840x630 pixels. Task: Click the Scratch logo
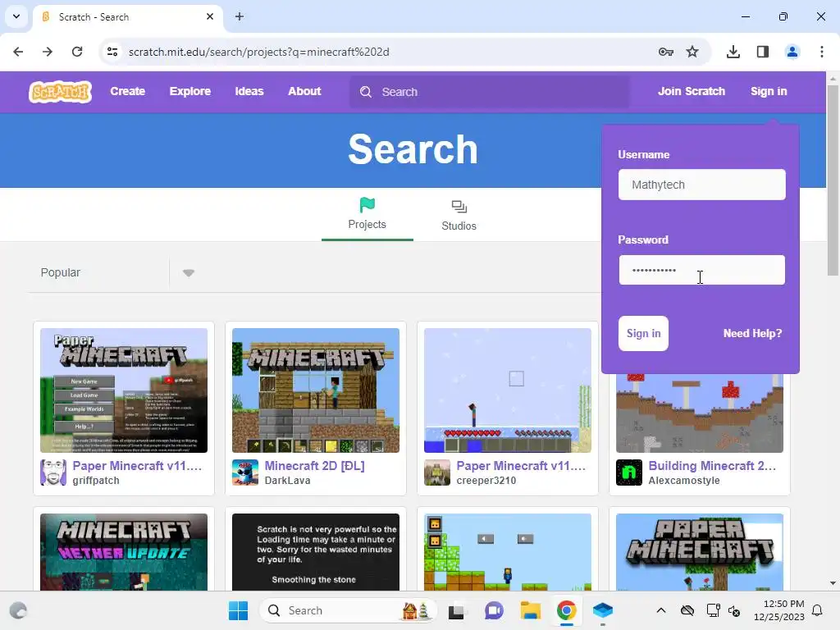(x=60, y=92)
